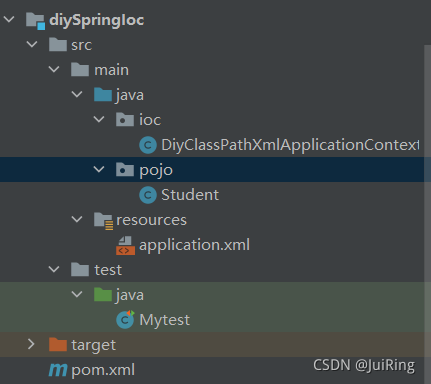This screenshot has height=384, width=431.
Task: Collapse the test folder chevron
Action: [x=54, y=269]
